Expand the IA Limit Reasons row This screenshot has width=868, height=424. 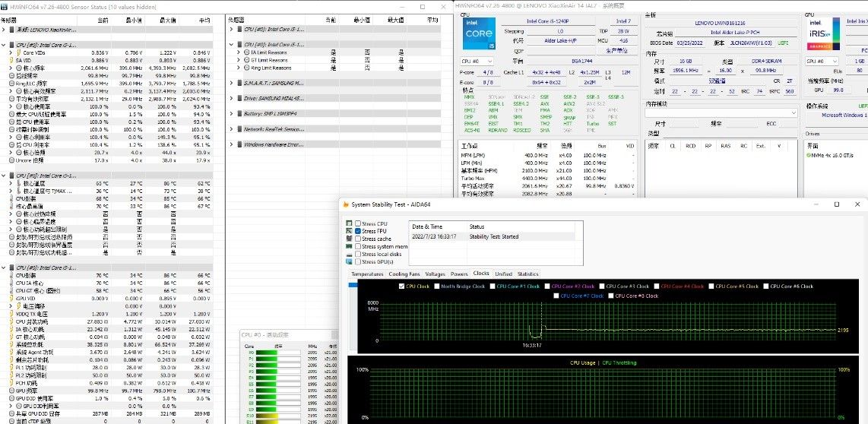pos(239,52)
